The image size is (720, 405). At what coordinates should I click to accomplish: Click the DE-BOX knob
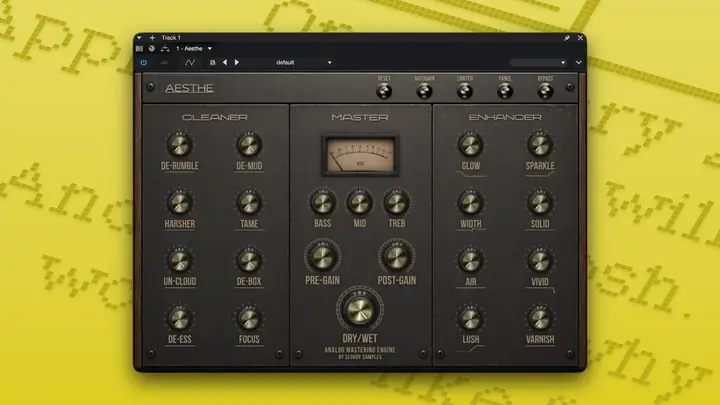(x=249, y=260)
